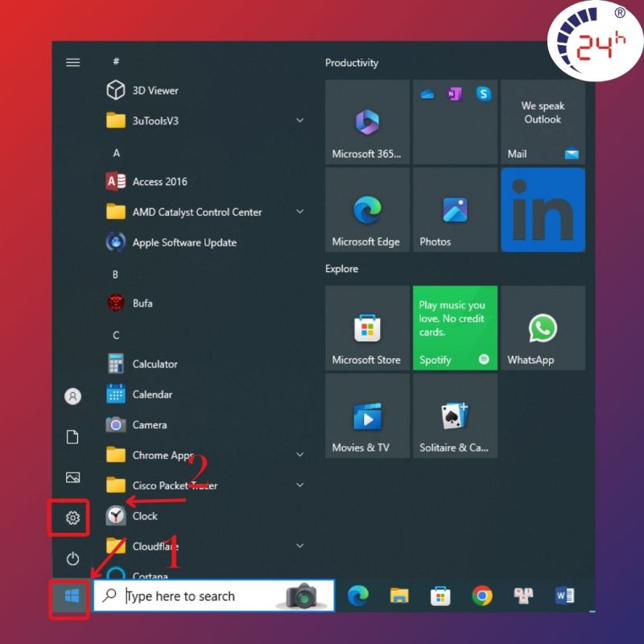Open the WhatsApp tile
644x644 pixels.
click(543, 328)
